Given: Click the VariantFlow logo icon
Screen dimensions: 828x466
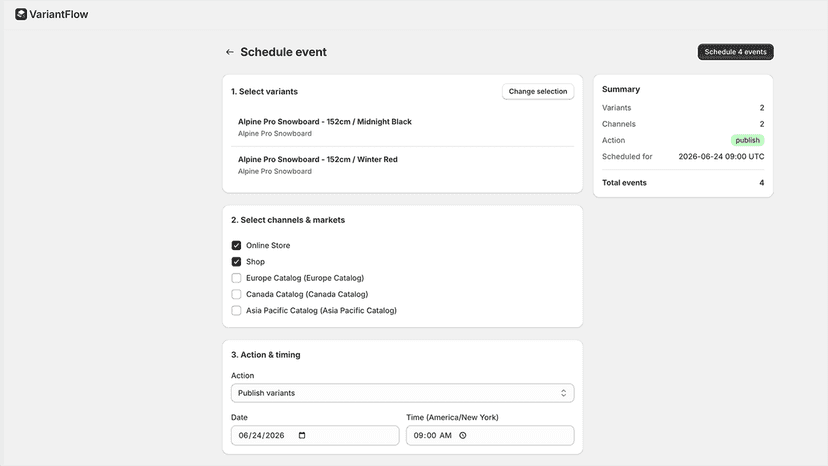Looking at the screenshot, I should point(21,14).
